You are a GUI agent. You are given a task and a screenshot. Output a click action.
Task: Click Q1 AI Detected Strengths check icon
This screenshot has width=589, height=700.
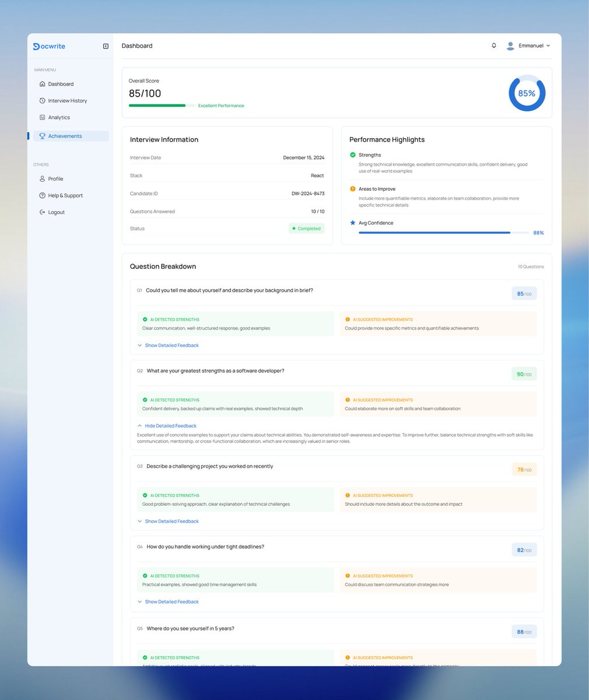[x=145, y=320]
